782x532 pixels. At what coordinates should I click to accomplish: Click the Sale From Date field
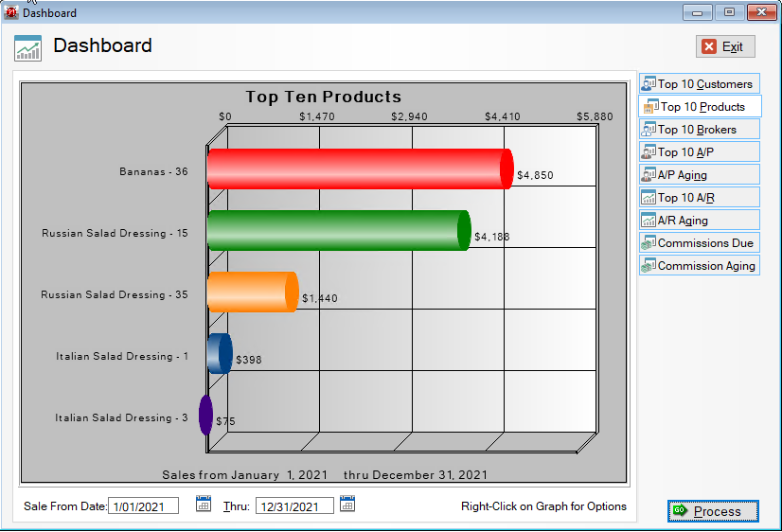(143, 506)
